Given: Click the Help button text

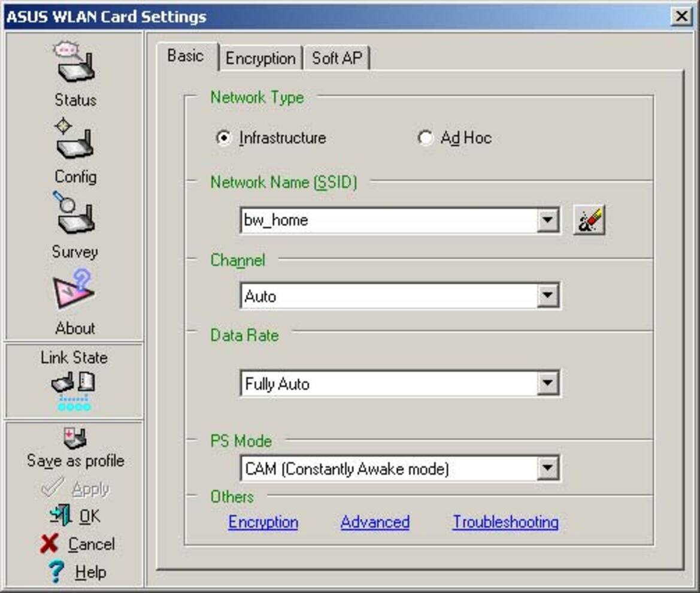Looking at the screenshot, I should [x=90, y=572].
